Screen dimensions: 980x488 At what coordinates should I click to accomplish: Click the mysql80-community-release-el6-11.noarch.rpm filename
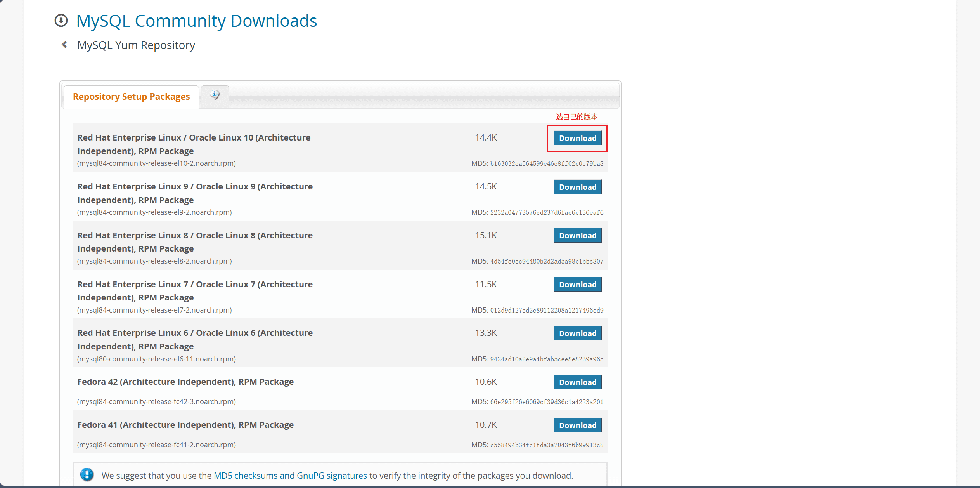click(156, 359)
